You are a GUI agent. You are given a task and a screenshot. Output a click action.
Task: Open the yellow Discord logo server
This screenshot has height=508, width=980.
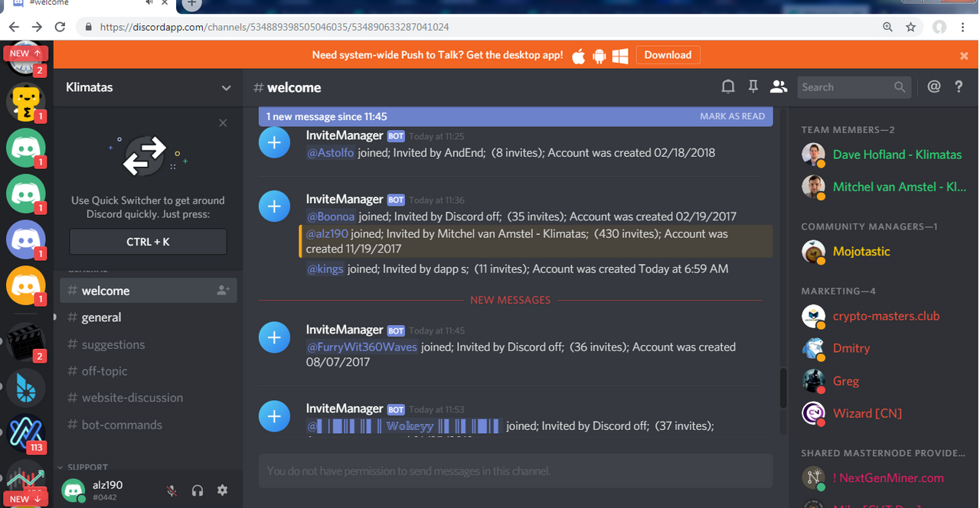pyautogui.click(x=26, y=285)
